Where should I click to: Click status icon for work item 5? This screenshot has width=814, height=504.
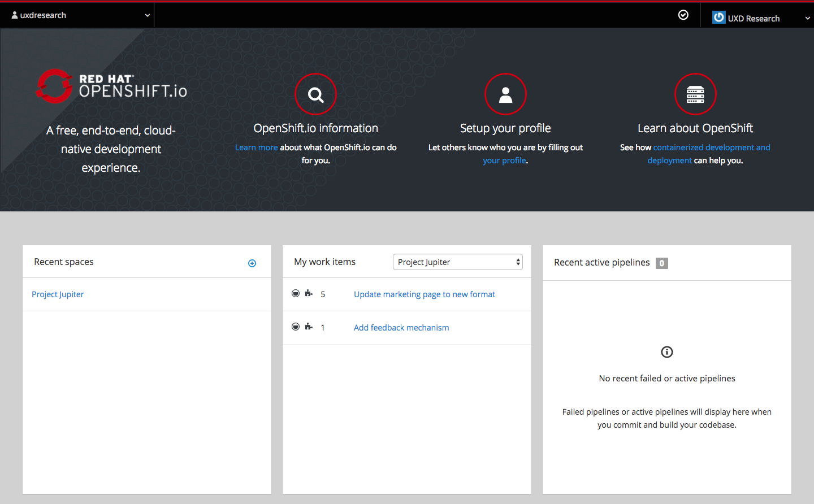296,293
